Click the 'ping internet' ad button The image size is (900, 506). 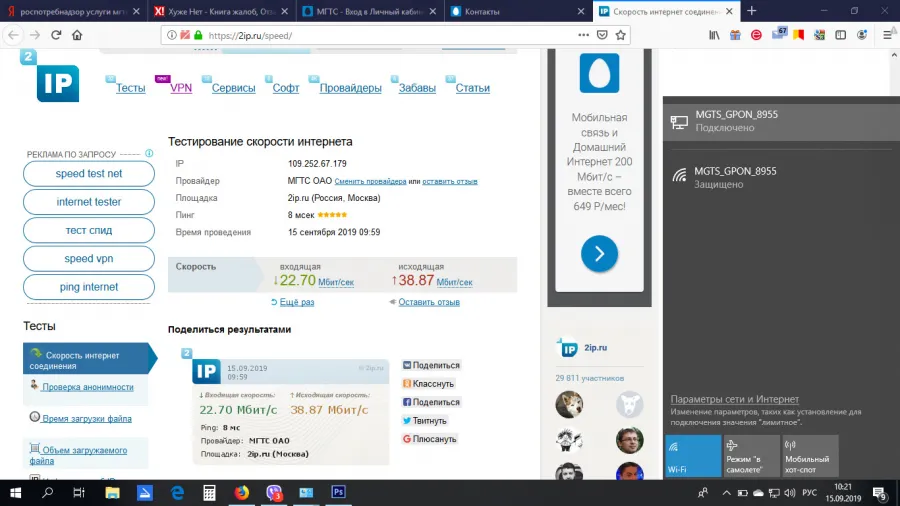[x=89, y=287]
